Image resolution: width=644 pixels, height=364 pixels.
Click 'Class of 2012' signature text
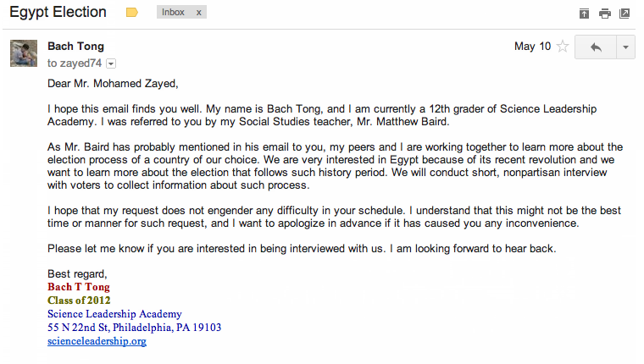pyautogui.click(x=79, y=301)
